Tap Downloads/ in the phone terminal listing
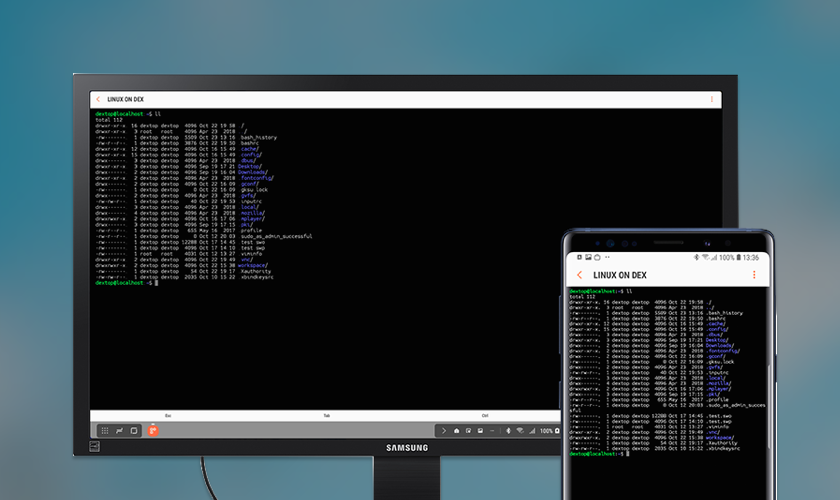Image resolution: width=840 pixels, height=500 pixels. (719, 345)
